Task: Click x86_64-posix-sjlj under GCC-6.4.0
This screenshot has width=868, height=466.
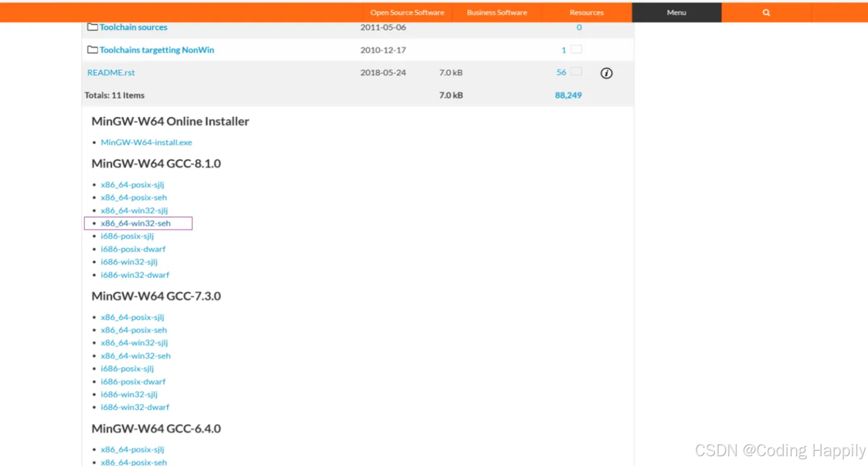Action: pyautogui.click(x=132, y=449)
